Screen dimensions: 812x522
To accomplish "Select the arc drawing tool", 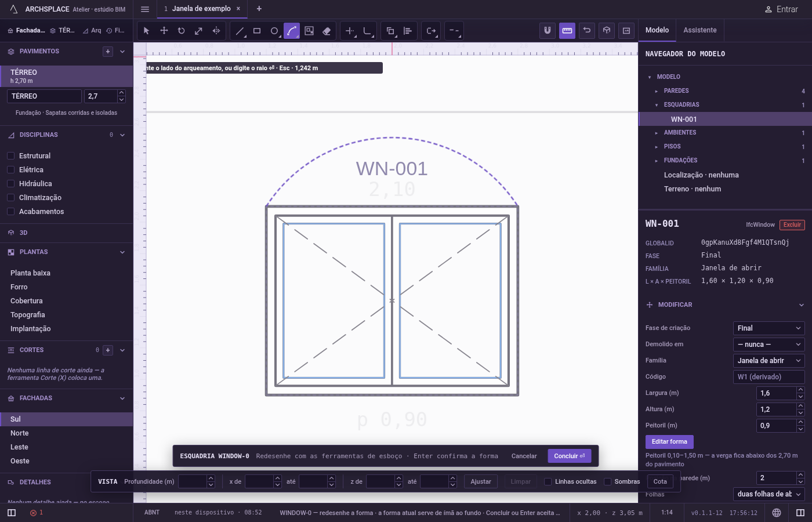I will (x=292, y=31).
